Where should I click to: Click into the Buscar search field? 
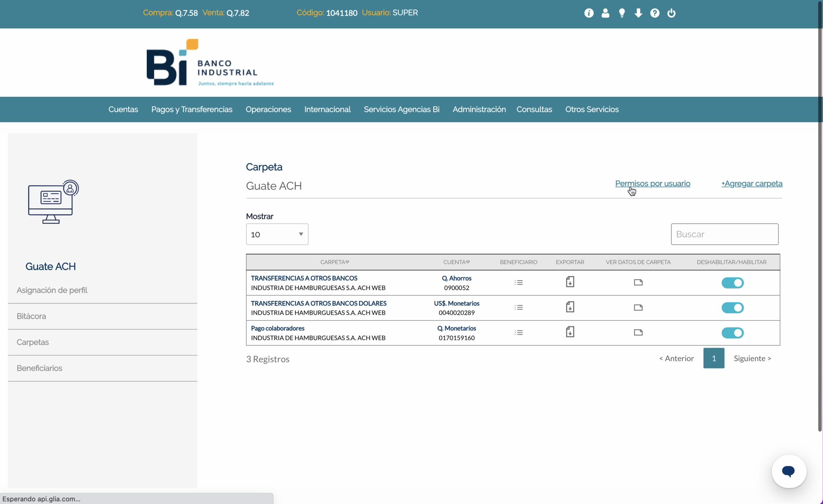point(724,234)
